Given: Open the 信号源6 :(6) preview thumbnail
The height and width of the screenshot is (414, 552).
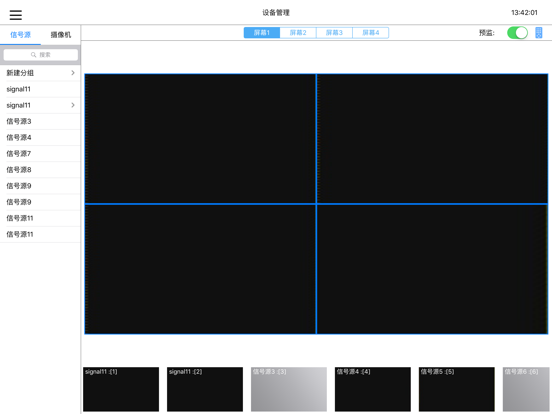Looking at the screenshot, I should pos(526,389).
